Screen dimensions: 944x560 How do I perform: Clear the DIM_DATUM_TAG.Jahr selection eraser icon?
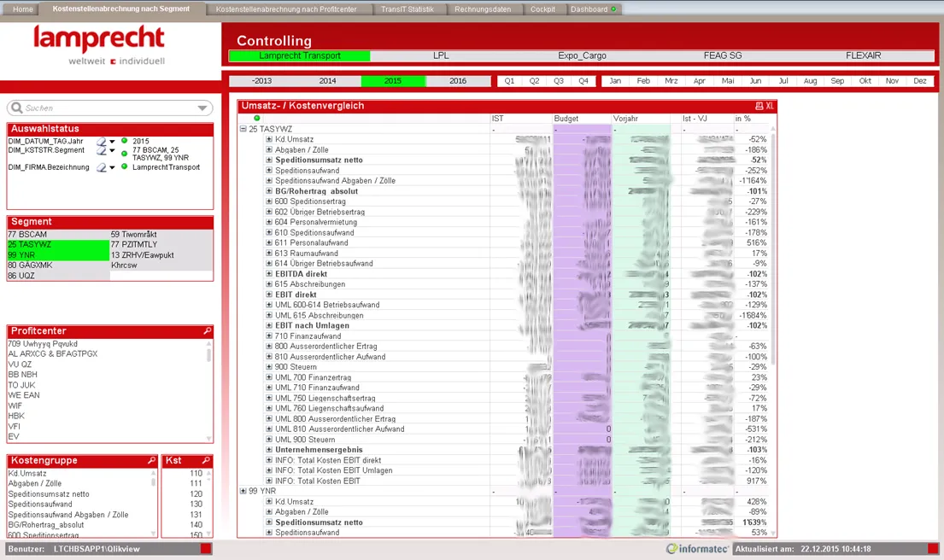point(102,142)
